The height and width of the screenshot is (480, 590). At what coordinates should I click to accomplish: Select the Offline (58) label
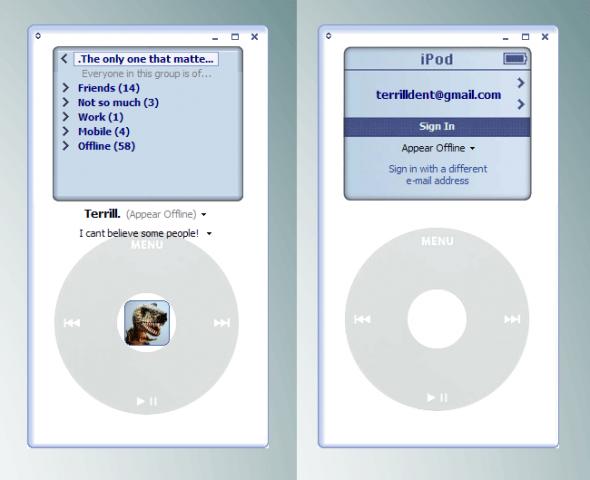106,146
